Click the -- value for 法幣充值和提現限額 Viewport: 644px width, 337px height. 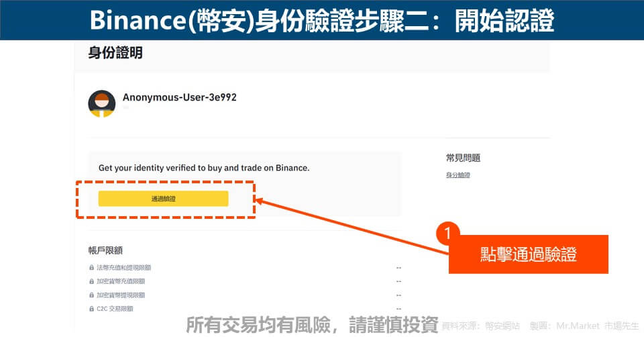pyautogui.click(x=398, y=268)
